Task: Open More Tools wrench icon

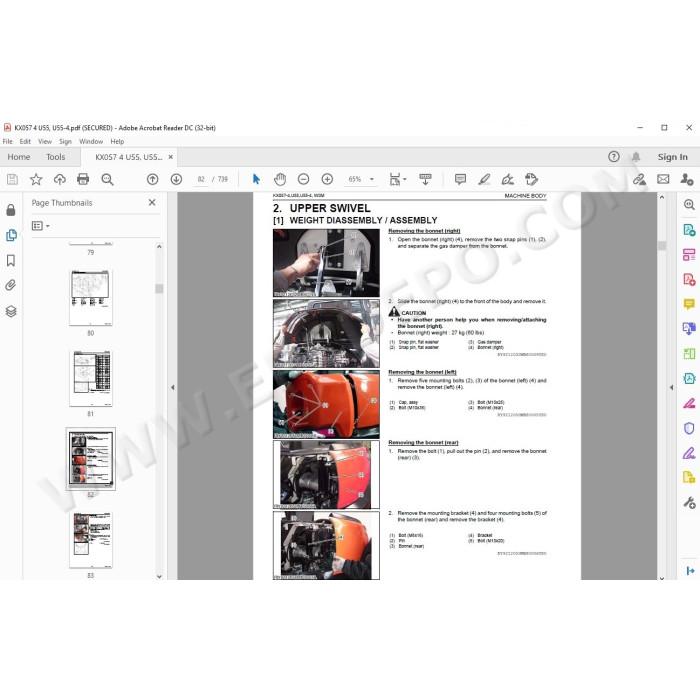Action: click(689, 503)
